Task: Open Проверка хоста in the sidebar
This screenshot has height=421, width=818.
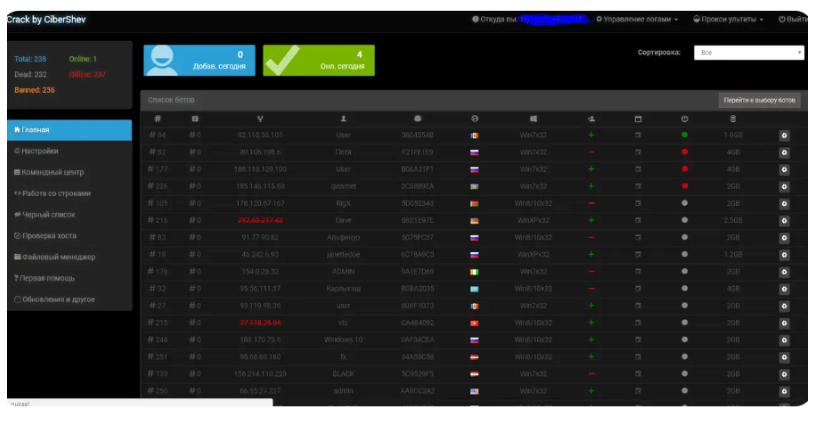Action: (x=69, y=236)
